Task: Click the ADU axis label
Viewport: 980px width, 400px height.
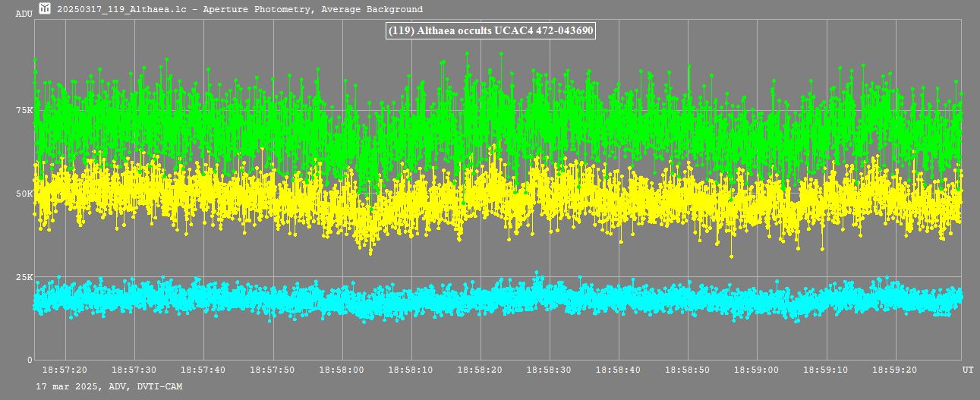Action: 24,14
